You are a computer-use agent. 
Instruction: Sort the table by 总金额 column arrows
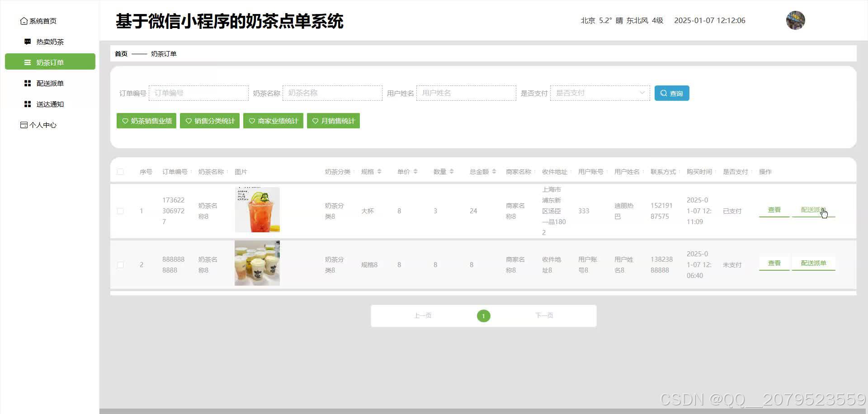tap(494, 171)
